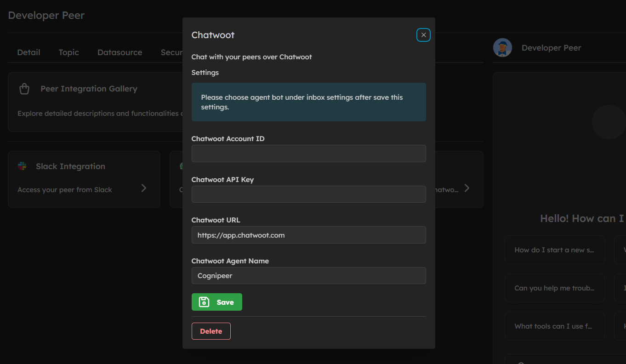Save the Chatwoot settings
This screenshot has width=626, height=364.
[216, 302]
